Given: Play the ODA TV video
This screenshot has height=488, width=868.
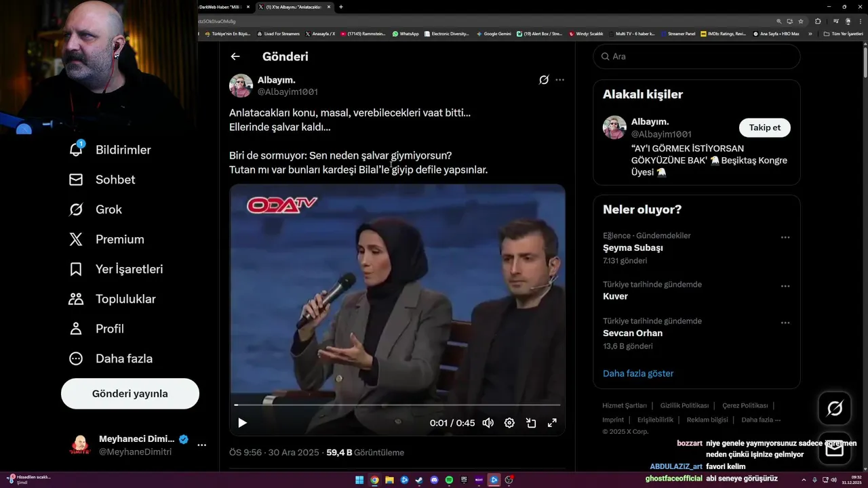Looking at the screenshot, I should [242, 423].
